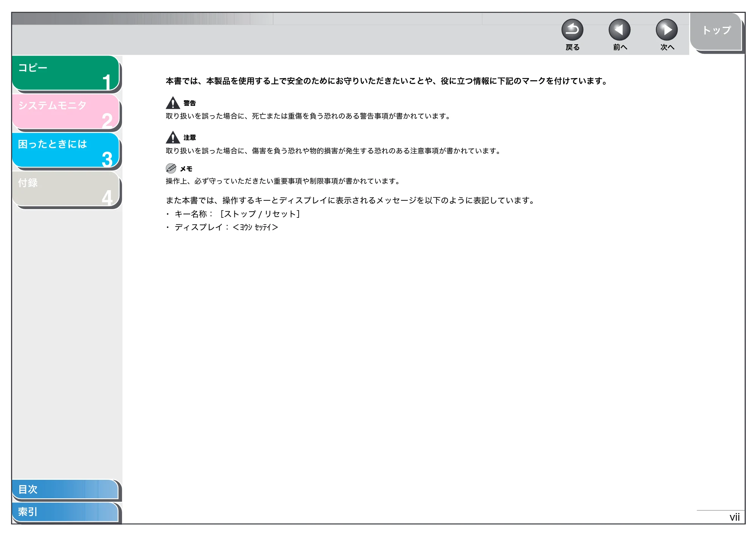
Task: Select the key name text [ストップ / リセット]
Action: tap(260, 214)
